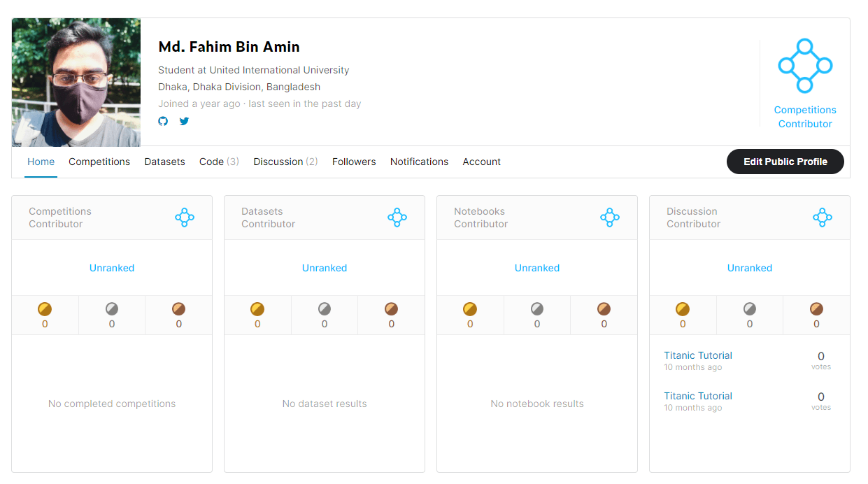Click the No notebook results text
This screenshot has height=484, width=868.
(537, 404)
